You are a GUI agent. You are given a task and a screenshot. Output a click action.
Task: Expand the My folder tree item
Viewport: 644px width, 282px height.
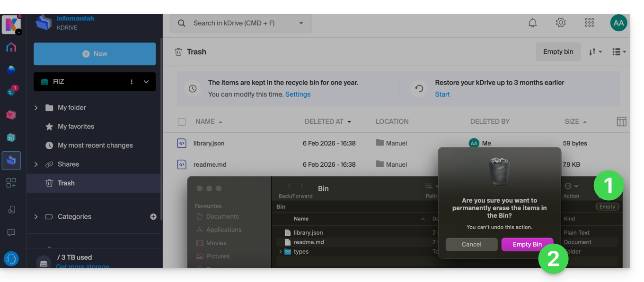coord(36,108)
